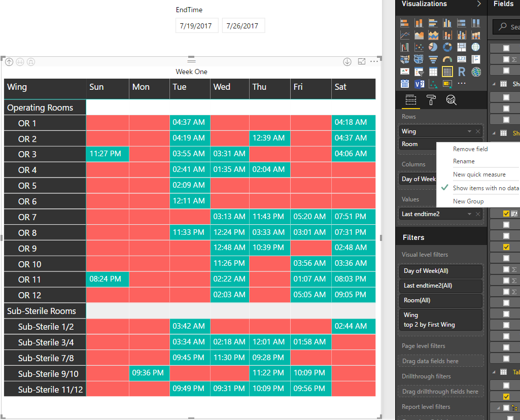Screen dimensions: 520x420
Task: Choose the pie chart visualization
Action: pyautogui.click(x=433, y=47)
